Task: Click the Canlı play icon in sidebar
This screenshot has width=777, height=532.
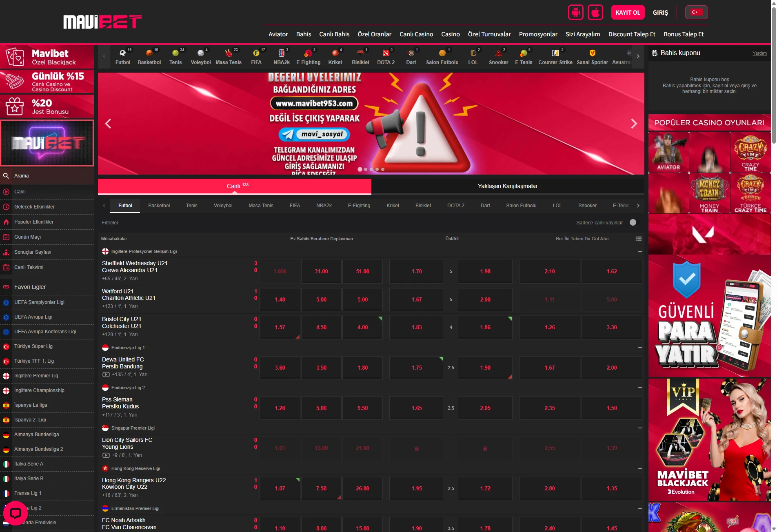Action: 6,192
